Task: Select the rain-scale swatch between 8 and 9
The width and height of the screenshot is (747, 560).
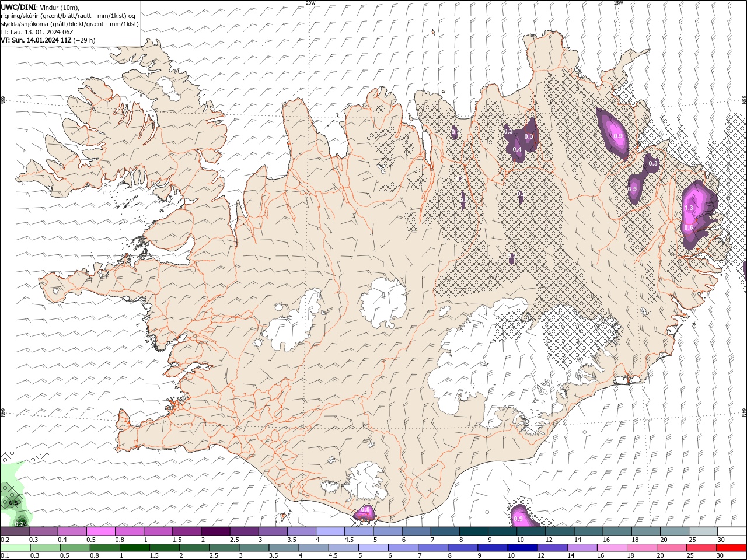Action: pyautogui.click(x=462, y=548)
